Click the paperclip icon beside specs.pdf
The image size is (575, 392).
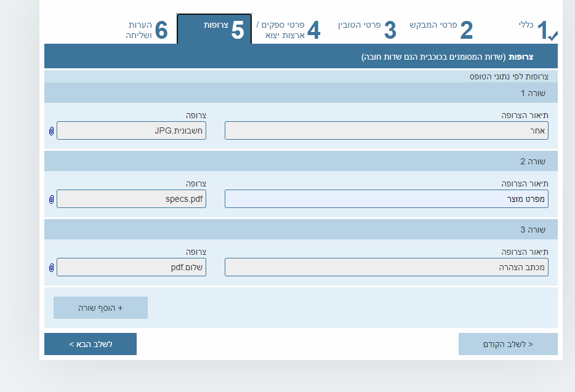[51, 199]
